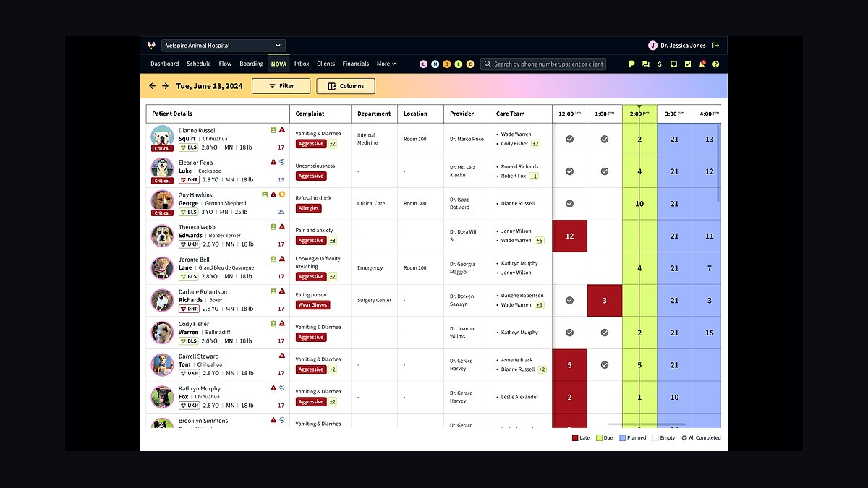
Task: Click the blue H user circle
Action: 435,64
